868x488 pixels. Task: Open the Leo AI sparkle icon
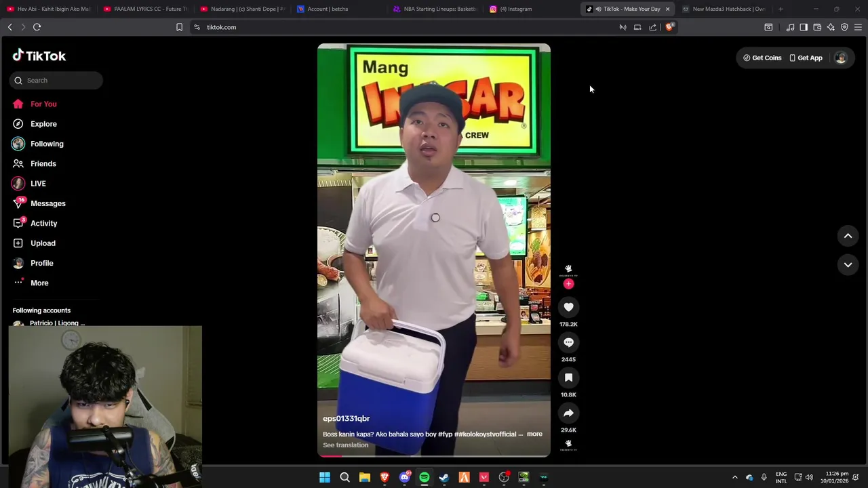831,27
